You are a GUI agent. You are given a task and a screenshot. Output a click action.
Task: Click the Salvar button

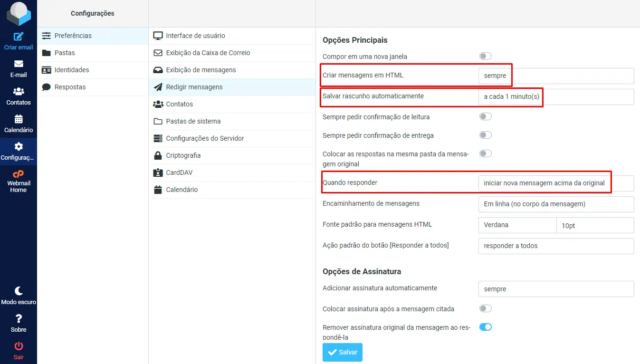[x=343, y=352]
